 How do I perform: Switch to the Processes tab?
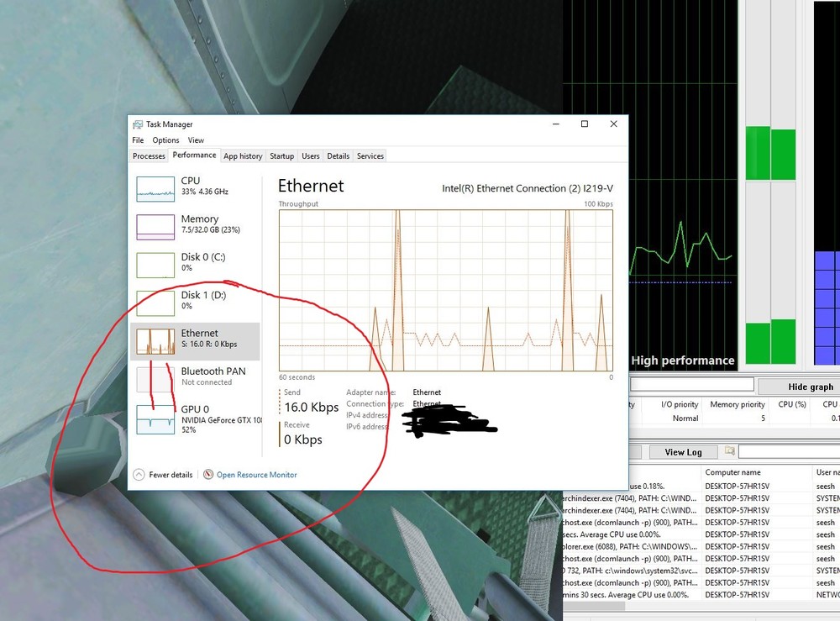coord(149,155)
